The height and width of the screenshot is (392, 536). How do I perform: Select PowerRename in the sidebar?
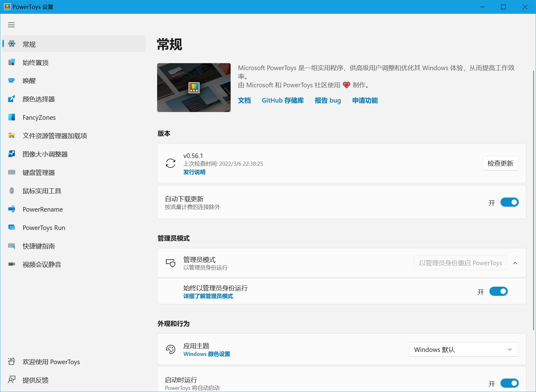[74, 209]
